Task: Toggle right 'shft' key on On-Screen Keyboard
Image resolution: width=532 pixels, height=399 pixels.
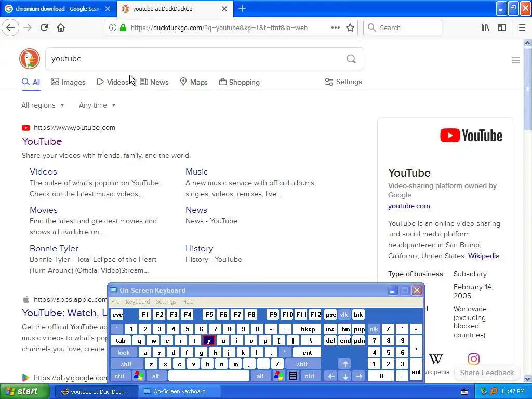Action: (302, 364)
